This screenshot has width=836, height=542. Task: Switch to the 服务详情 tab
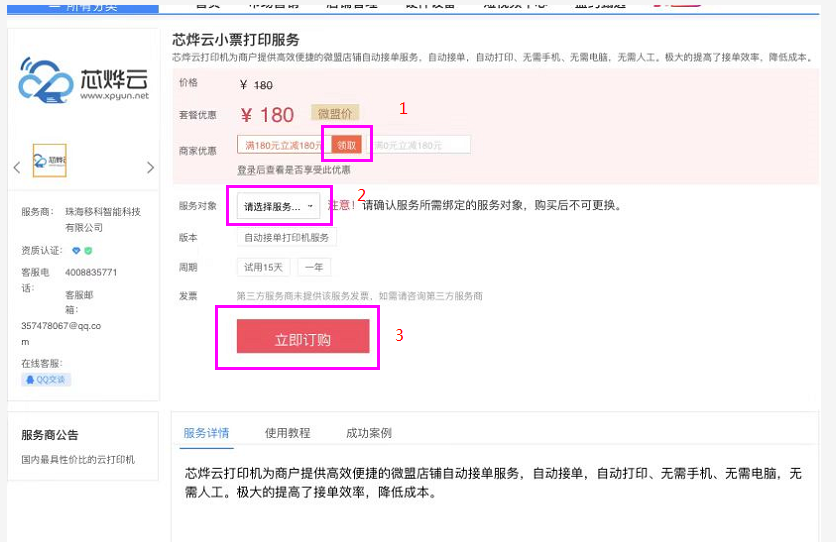pos(206,433)
